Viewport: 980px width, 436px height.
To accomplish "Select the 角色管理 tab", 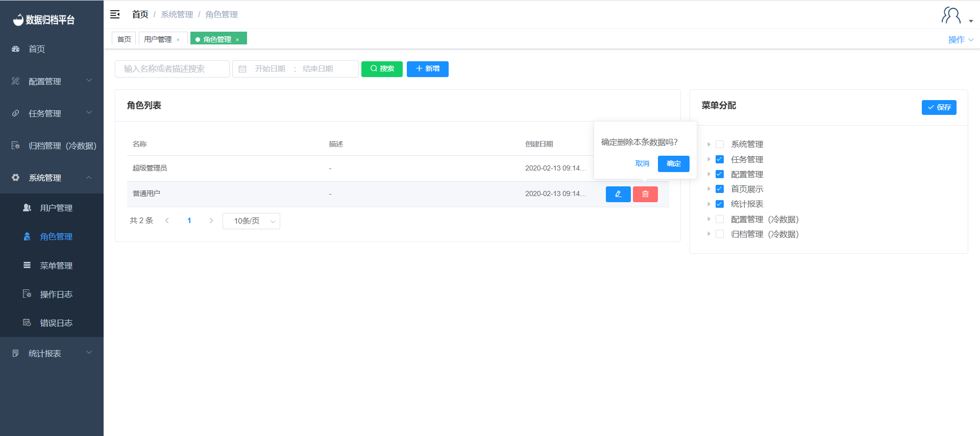I will [x=217, y=39].
